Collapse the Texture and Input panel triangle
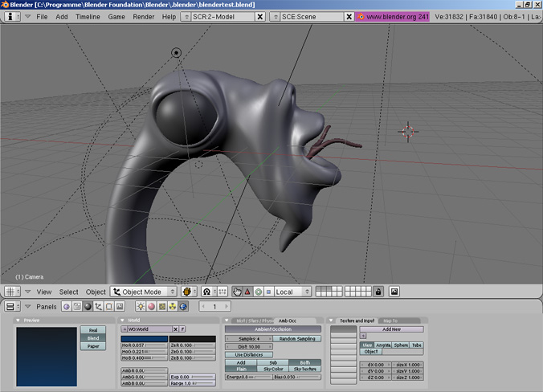The width and height of the screenshot is (543, 392). pyautogui.click(x=331, y=321)
